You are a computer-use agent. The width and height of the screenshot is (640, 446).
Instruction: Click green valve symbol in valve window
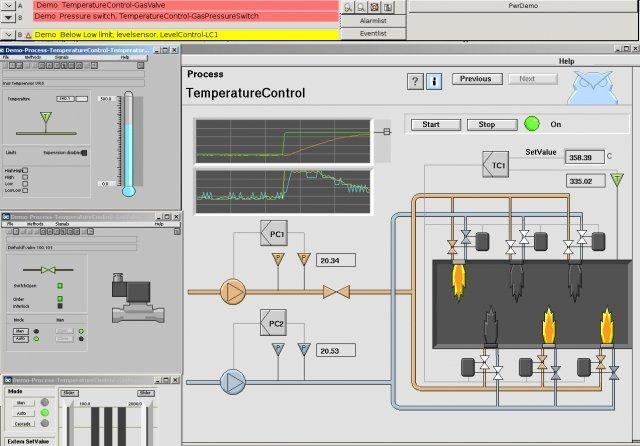click(48, 270)
